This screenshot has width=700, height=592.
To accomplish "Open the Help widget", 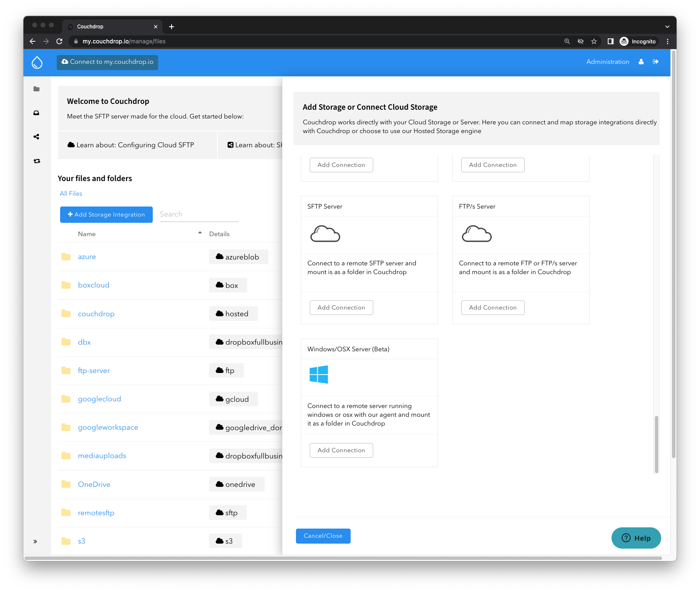I will pyautogui.click(x=636, y=538).
